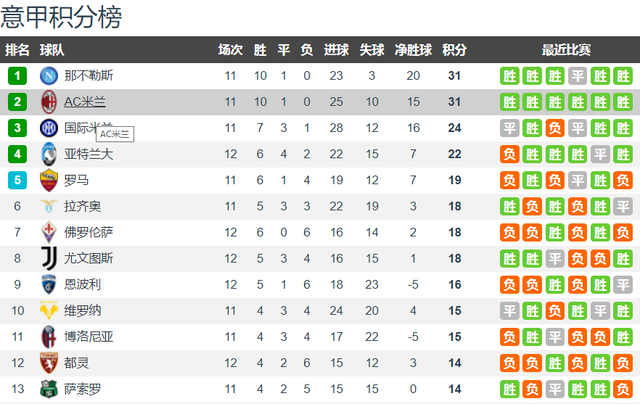Click the green rank 1 badge
The width and height of the screenshot is (640, 404).
pyautogui.click(x=17, y=76)
